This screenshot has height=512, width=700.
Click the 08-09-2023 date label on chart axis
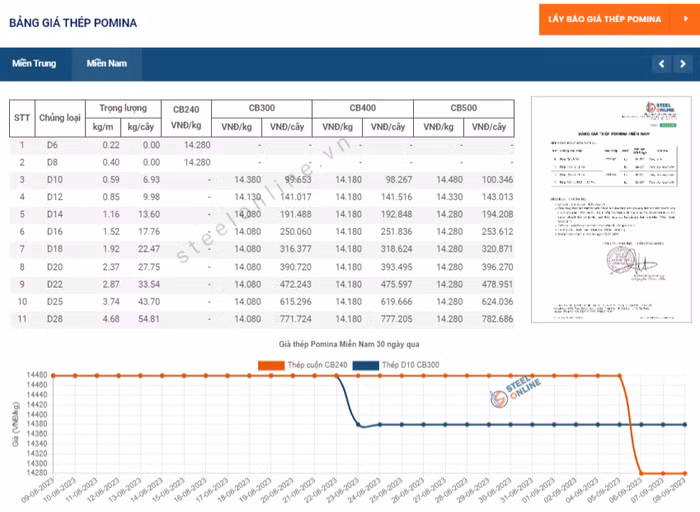(x=669, y=490)
